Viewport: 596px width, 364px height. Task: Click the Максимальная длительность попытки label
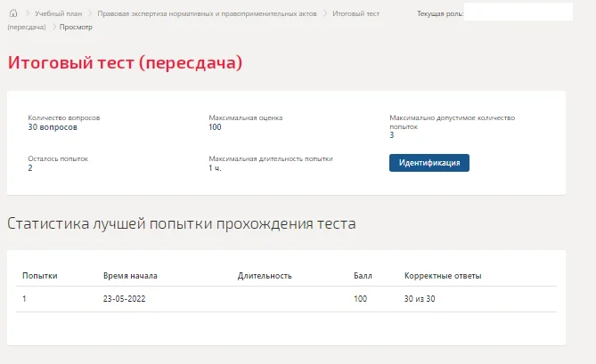[x=271, y=158]
